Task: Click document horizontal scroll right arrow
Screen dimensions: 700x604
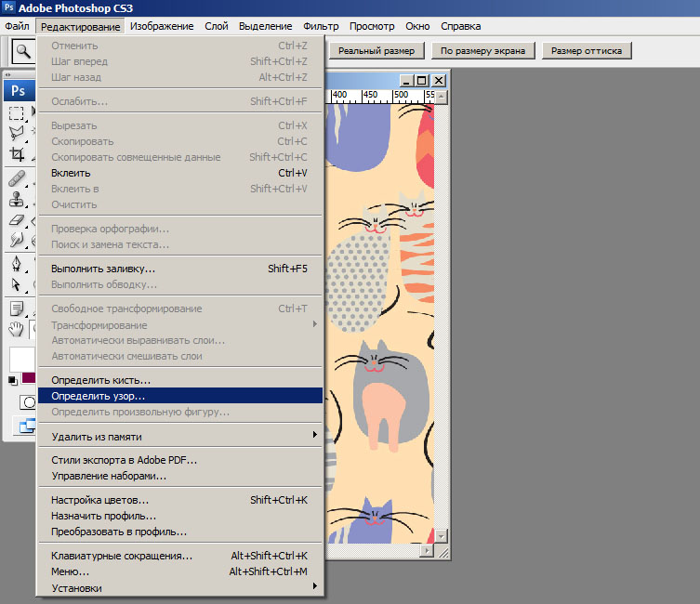Action: [427, 551]
